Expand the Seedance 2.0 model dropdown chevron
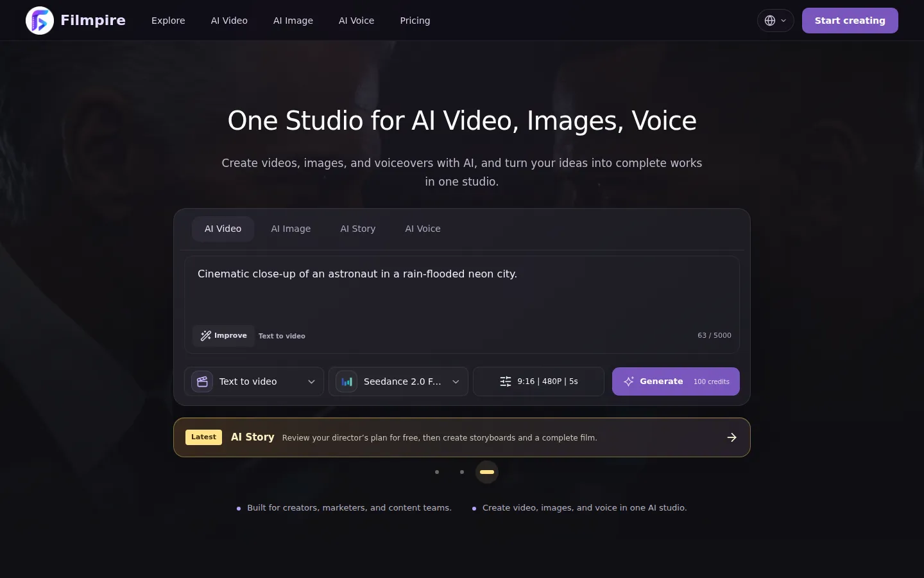924x578 pixels. pyautogui.click(x=456, y=381)
